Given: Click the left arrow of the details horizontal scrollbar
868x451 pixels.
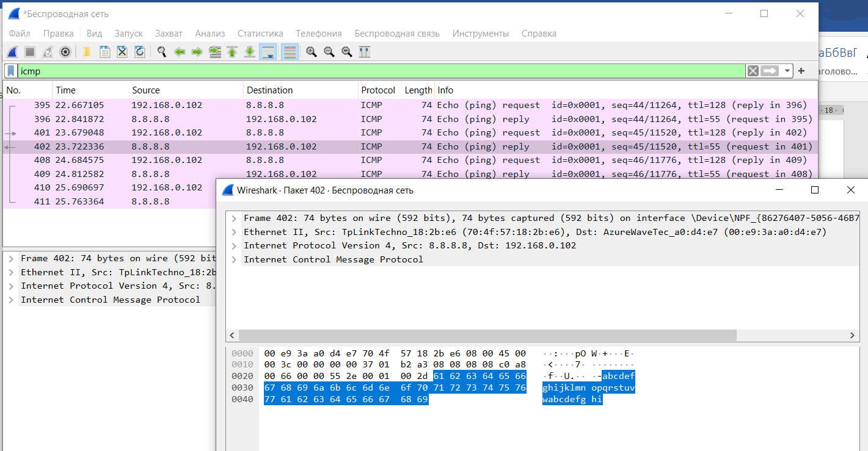Looking at the screenshot, I should tap(232, 336).
